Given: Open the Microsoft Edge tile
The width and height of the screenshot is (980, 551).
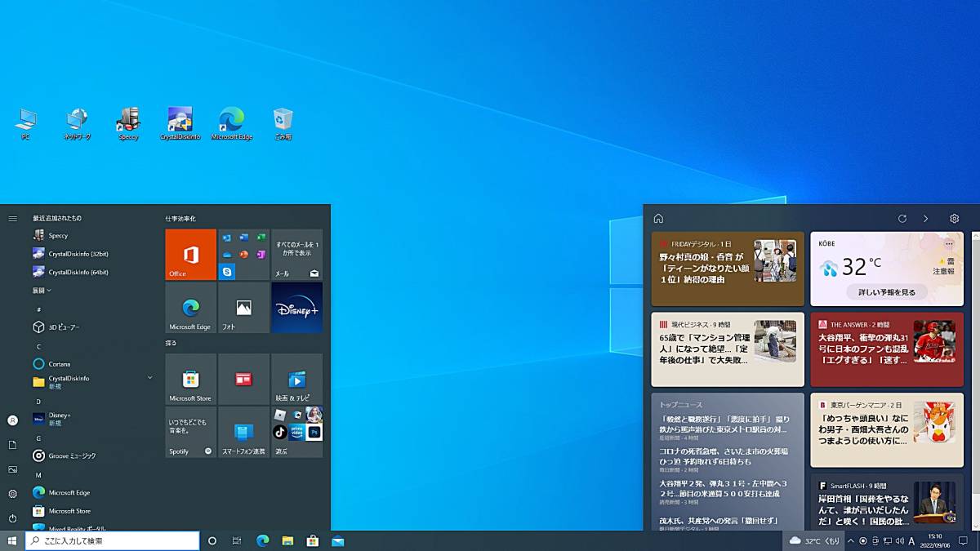Looking at the screenshot, I should click(191, 308).
